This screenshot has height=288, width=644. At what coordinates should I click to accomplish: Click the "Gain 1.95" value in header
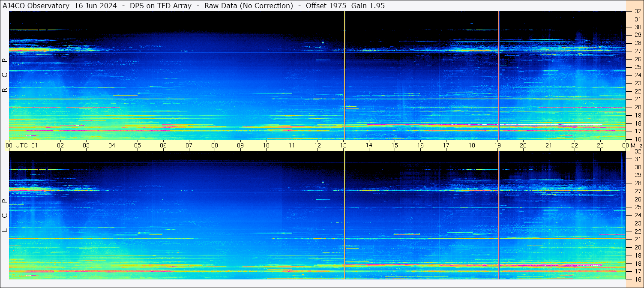(368, 6)
